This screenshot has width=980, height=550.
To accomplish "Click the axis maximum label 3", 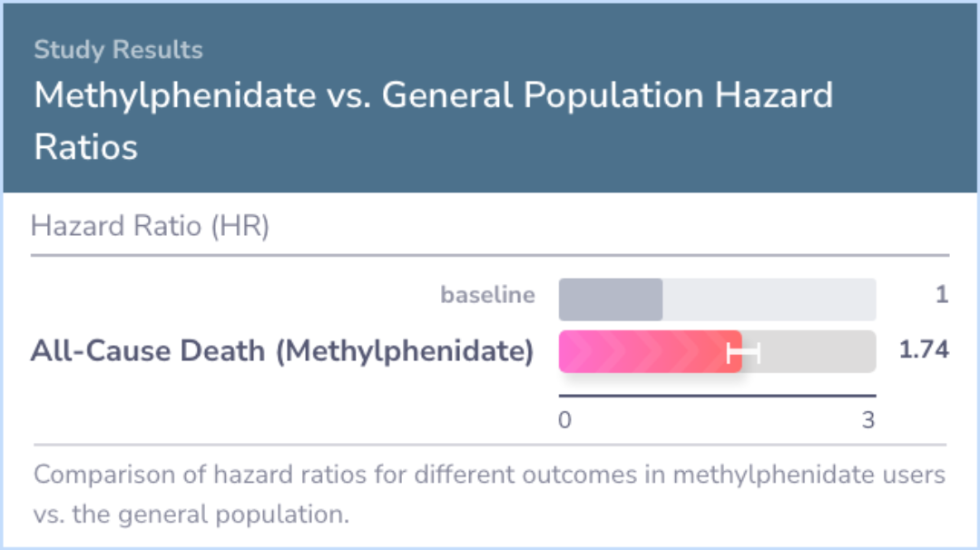I will coord(868,420).
